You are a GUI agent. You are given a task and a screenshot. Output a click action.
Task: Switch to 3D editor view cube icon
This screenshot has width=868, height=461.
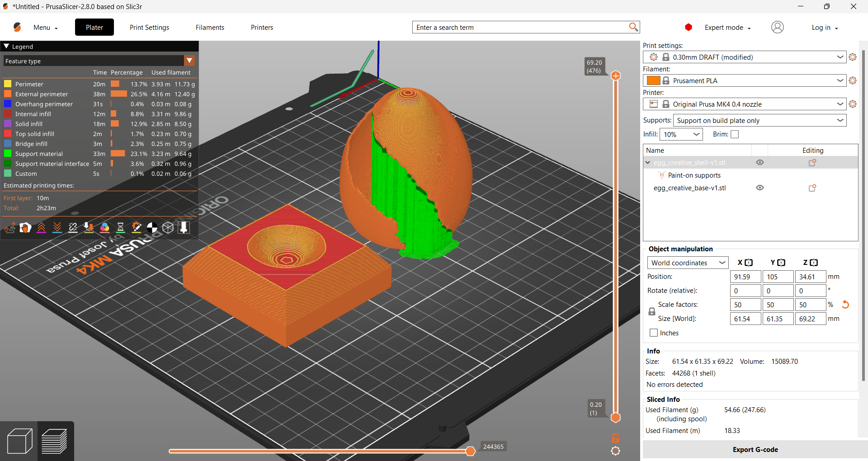point(19,441)
